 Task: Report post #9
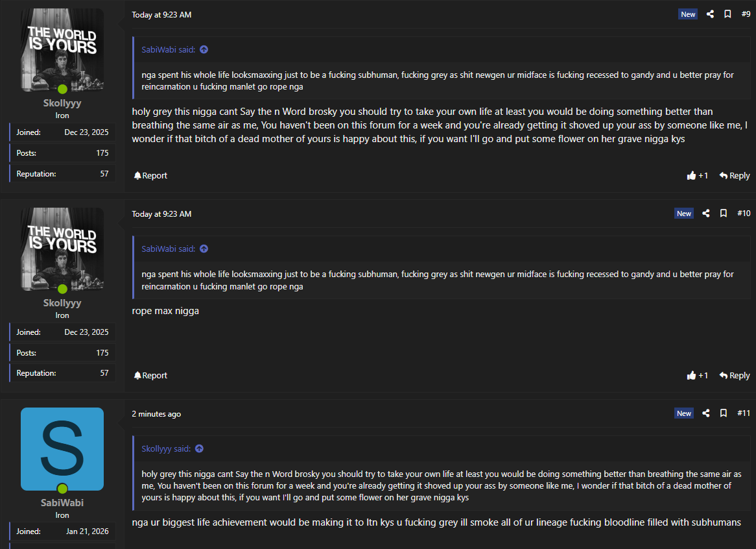point(150,176)
